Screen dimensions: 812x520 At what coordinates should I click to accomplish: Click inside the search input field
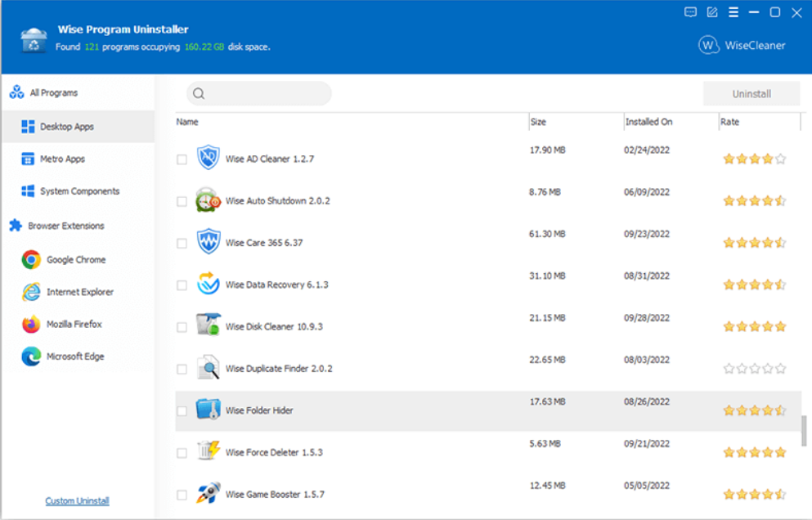click(x=262, y=93)
